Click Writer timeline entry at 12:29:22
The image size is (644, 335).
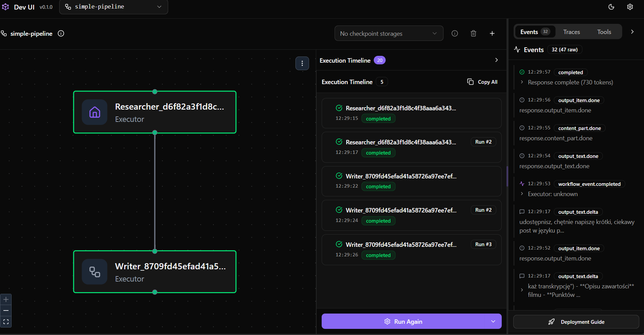412,181
